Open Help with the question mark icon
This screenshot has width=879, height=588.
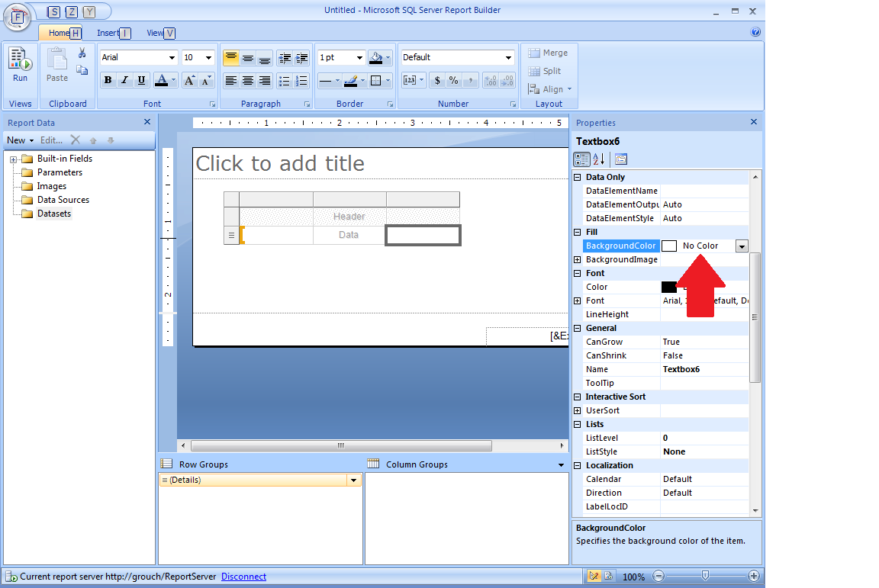point(755,32)
